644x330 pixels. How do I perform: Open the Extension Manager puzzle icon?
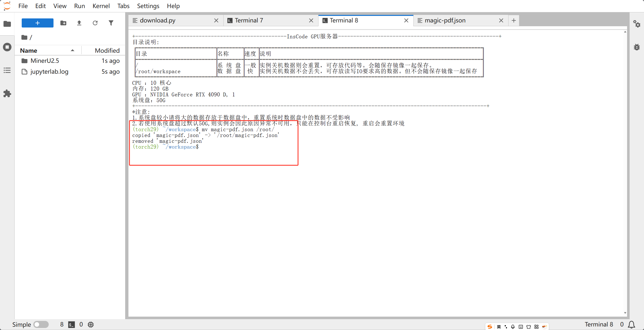pyautogui.click(x=7, y=94)
